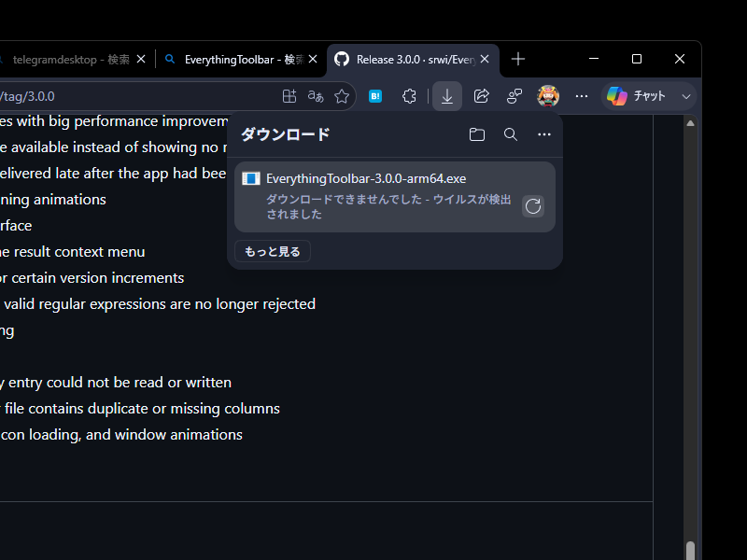Click text 'certain version increments'
Screen dimensions: 747x560
tap(98, 277)
